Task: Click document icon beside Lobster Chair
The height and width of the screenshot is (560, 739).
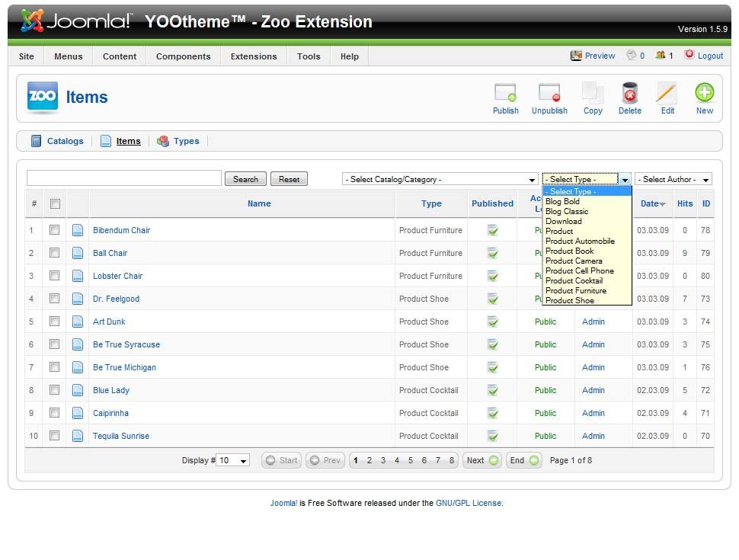Action: point(78,276)
